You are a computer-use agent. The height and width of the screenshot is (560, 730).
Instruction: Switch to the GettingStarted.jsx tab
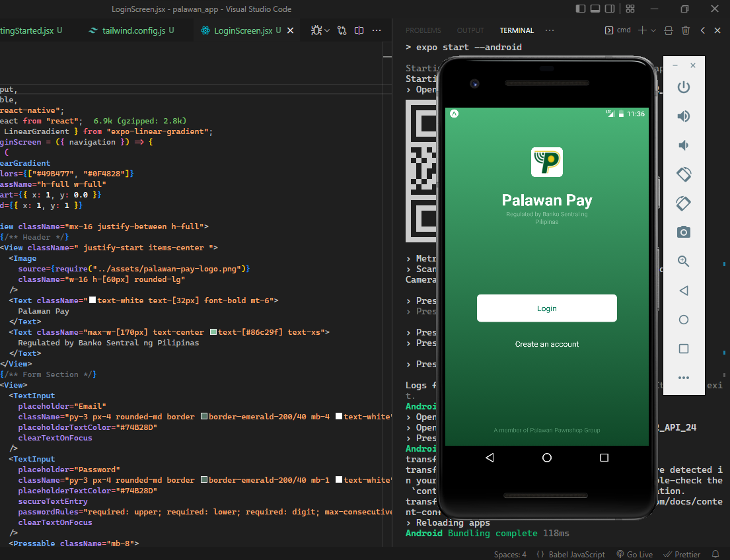pyautogui.click(x=31, y=30)
